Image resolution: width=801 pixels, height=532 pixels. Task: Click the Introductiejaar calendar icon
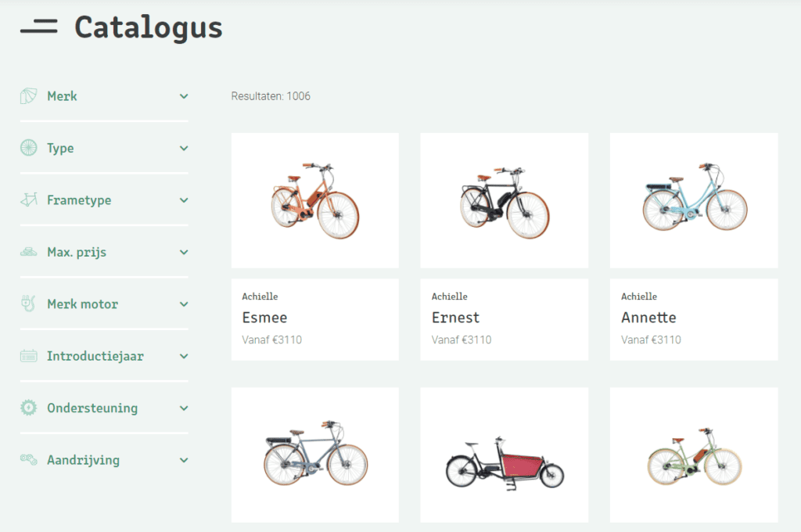pyautogui.click(x=29, y=356)
